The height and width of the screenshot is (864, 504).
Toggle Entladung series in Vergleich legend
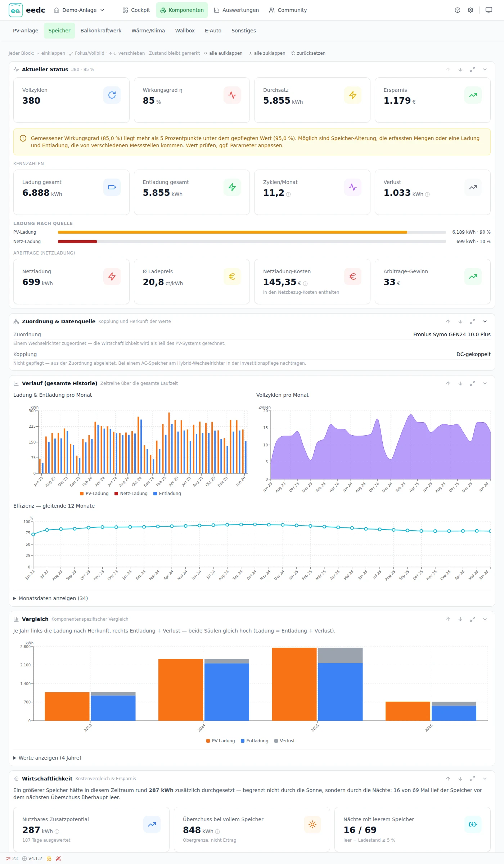[x=255, y=741]
